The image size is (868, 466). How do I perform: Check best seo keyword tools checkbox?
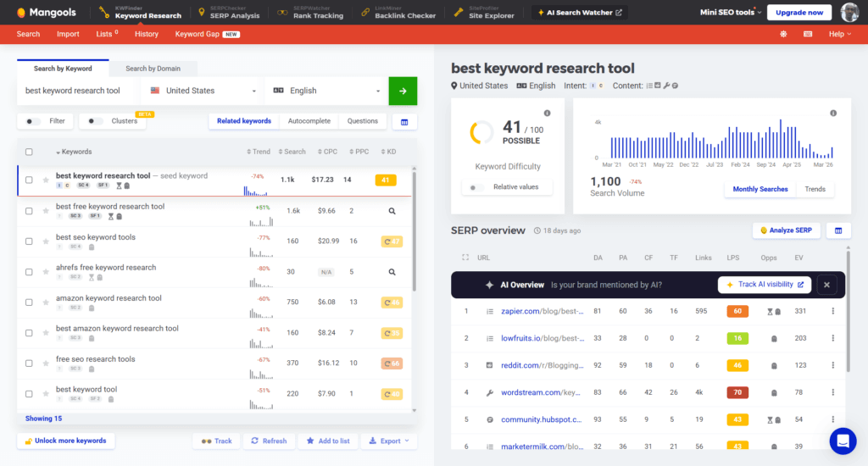click(x=29, y=241)
